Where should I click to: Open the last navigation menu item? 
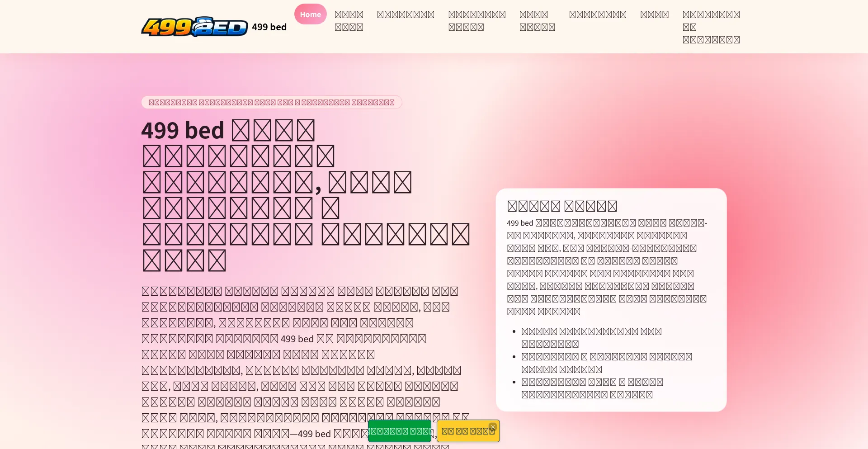coord(711,27)
